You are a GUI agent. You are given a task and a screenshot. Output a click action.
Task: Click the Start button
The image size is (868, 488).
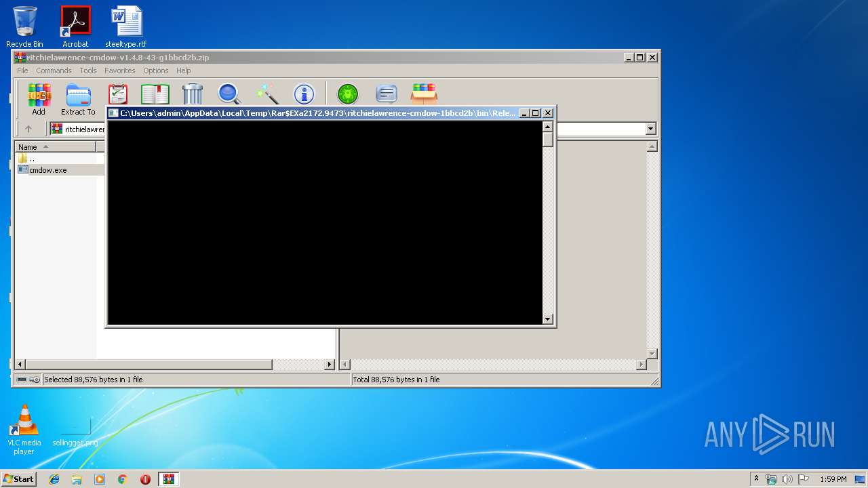(x=18, y=479)
